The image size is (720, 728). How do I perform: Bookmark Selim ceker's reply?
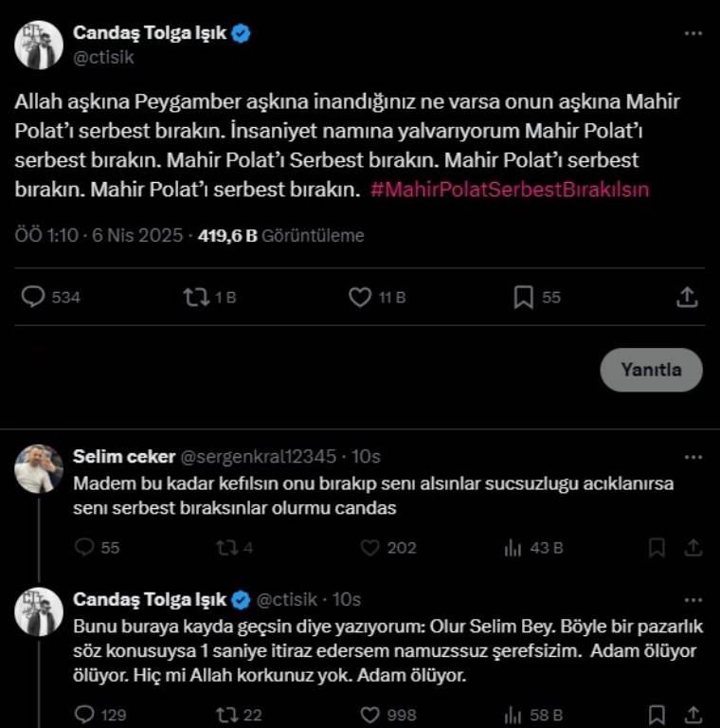click(x=657, y=548)
